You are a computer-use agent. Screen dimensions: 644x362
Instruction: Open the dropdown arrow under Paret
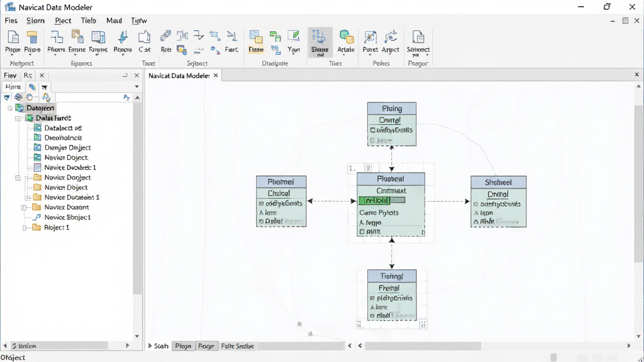[x=370, y=55]
